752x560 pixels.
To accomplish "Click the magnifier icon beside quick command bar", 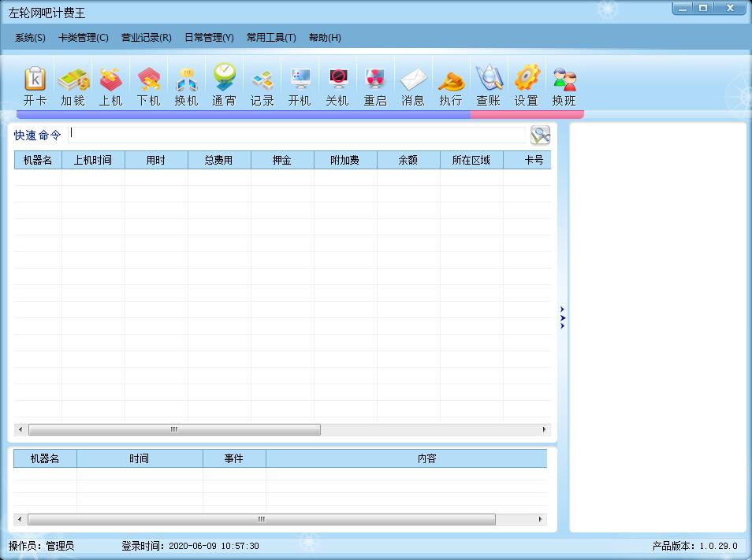I will click(x=541, y=135).
